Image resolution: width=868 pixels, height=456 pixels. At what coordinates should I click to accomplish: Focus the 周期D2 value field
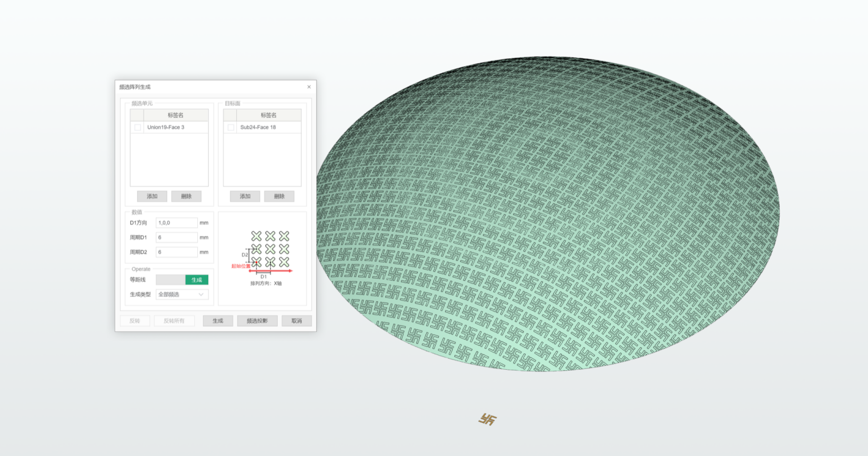point(176,252)
